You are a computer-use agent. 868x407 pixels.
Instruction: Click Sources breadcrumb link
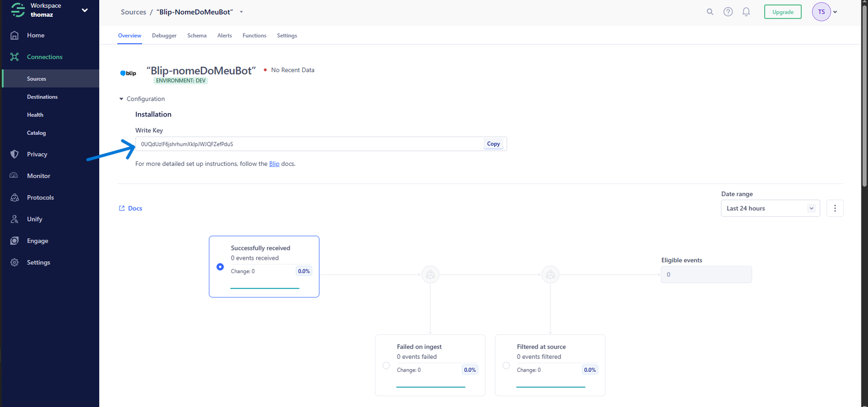pos(133,12)
